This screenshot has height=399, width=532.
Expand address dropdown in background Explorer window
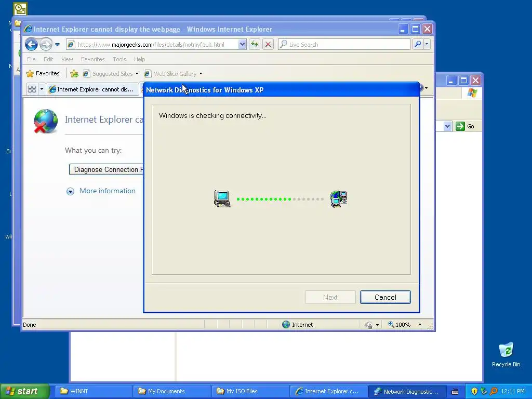tap(447, 126)
